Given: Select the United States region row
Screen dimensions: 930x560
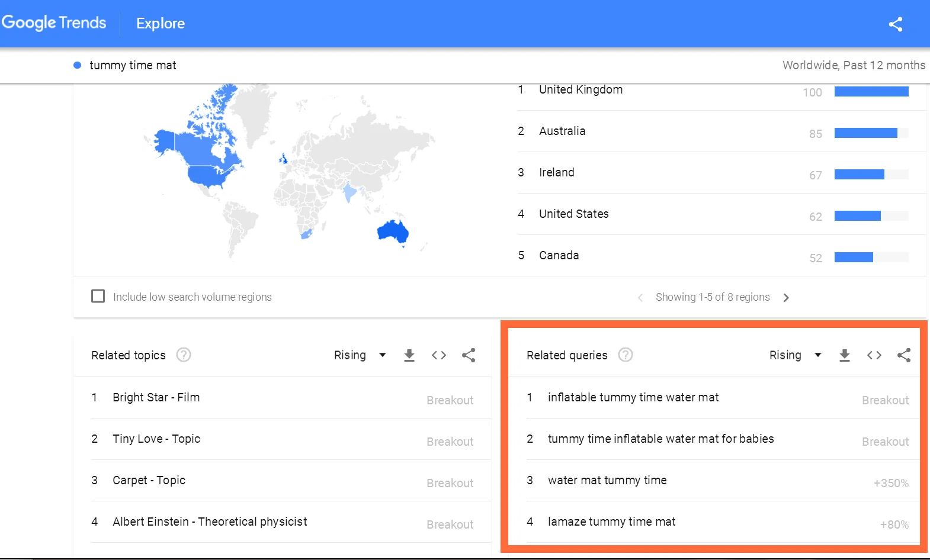Looking at the screenshot, I should point(573,214).
